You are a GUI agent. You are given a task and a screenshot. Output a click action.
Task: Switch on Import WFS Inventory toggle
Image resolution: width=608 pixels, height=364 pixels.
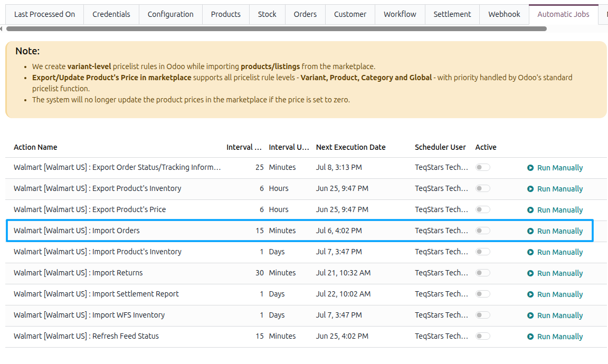pos(483,315)
